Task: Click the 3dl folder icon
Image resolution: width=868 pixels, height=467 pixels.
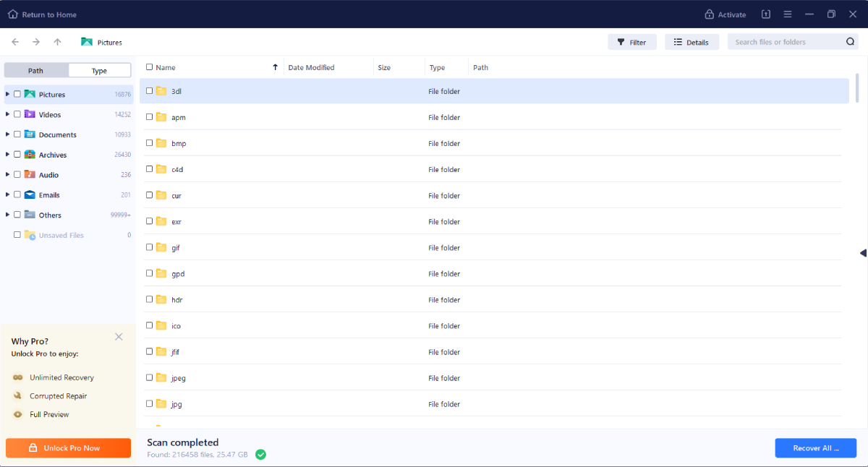Action: click(161, 91)
